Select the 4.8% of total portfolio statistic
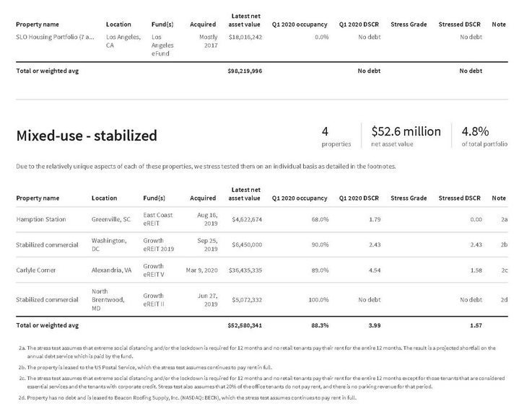Viewport: 532px width, 419px height. tap(475, 131)
